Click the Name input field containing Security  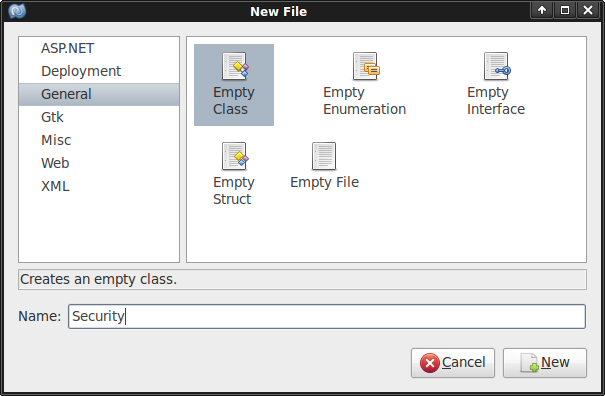(327, 316)
